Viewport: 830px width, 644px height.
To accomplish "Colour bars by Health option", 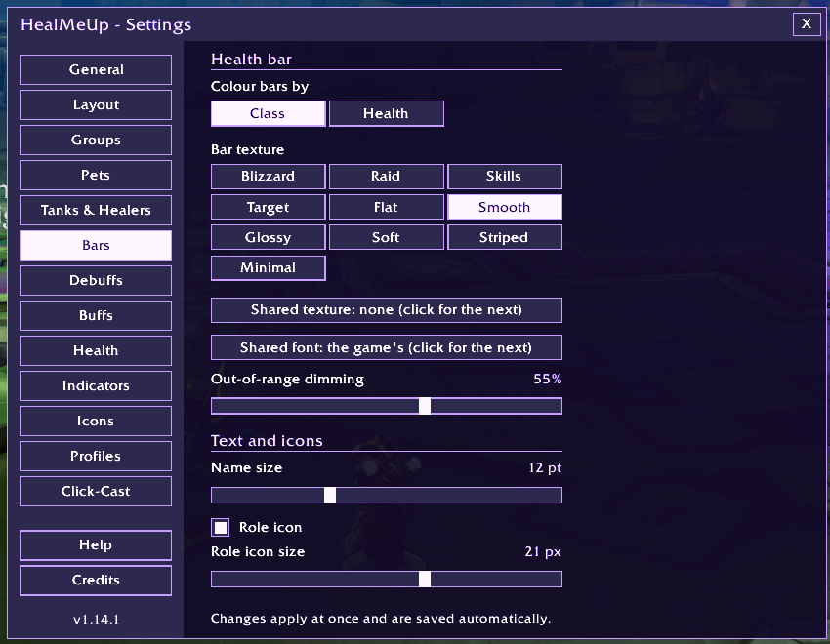I will point(387,114).
